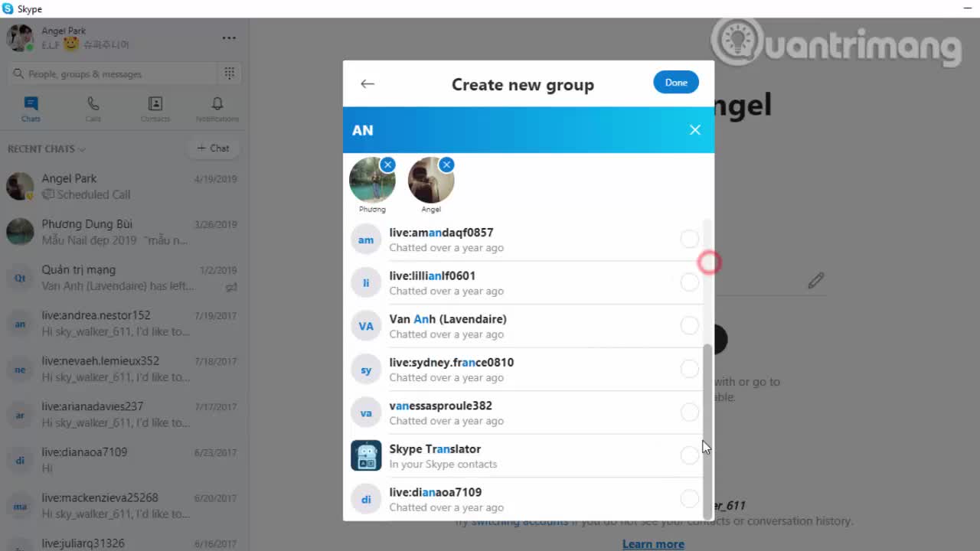
Task: Click the Learn more link
Action: [653, 544]
